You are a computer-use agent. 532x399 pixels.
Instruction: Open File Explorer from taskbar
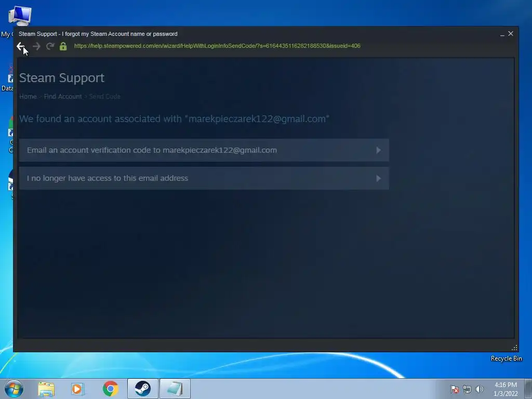click(x=46, y=389)
